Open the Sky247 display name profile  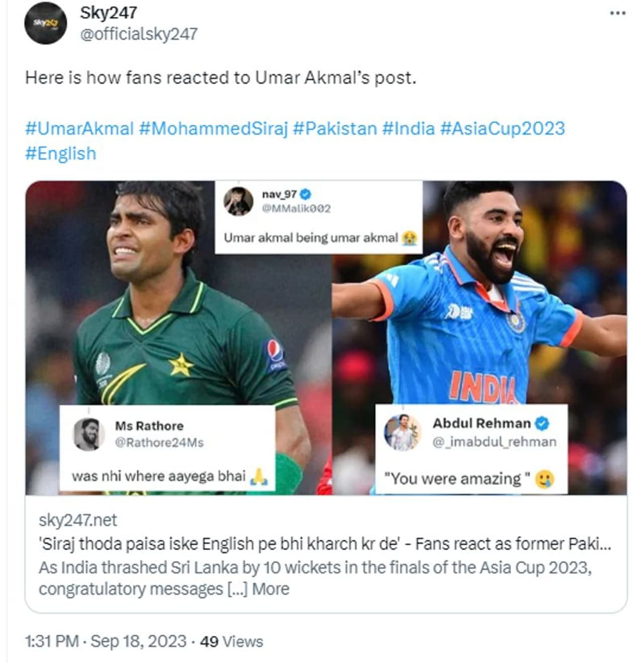(x=108, y=13)
